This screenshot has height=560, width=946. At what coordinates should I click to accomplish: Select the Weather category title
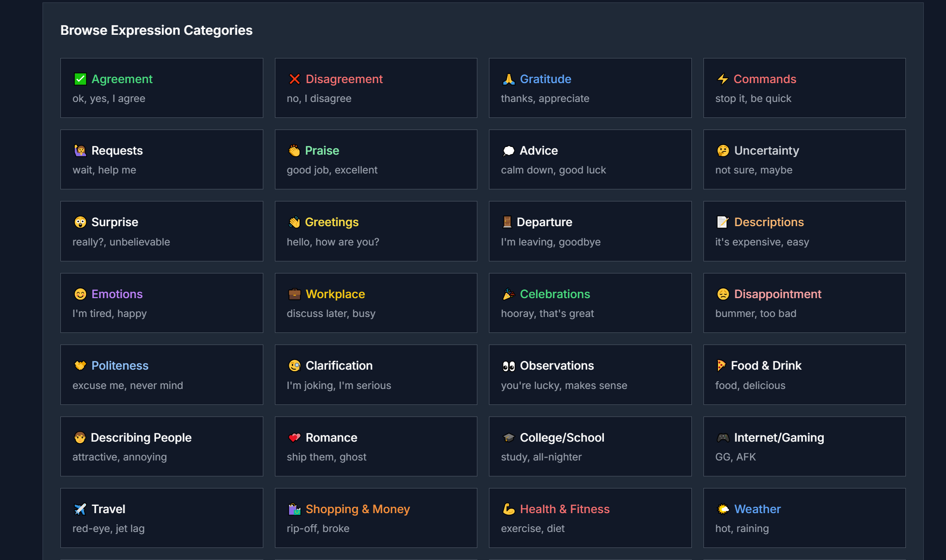(757, 509)
